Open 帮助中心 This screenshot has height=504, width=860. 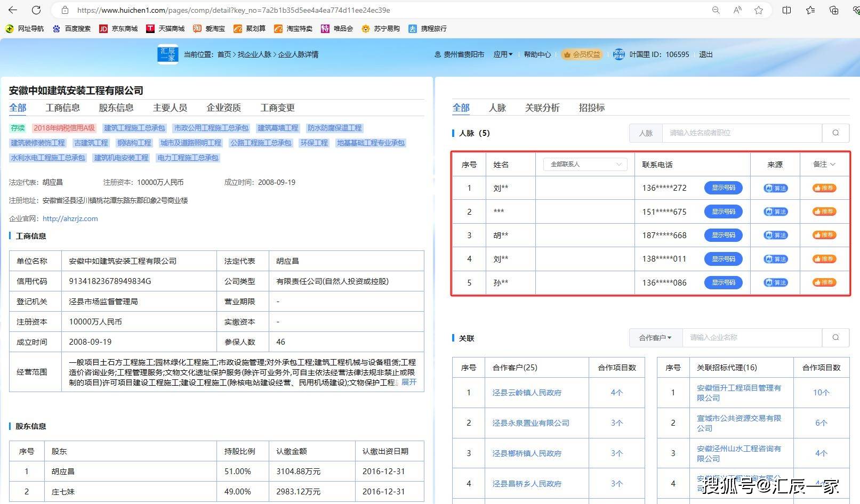point(537,54)
